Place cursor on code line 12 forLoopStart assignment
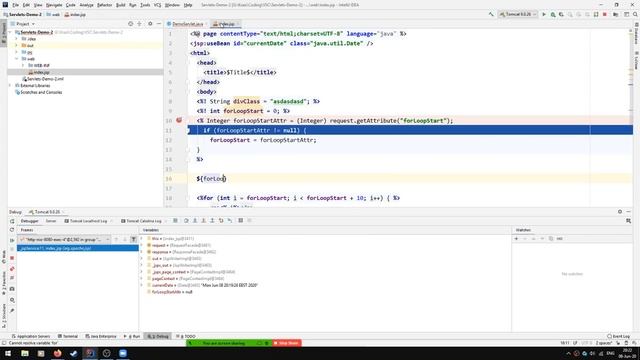This screenshot has height=360, width=640. coord(263,140)
